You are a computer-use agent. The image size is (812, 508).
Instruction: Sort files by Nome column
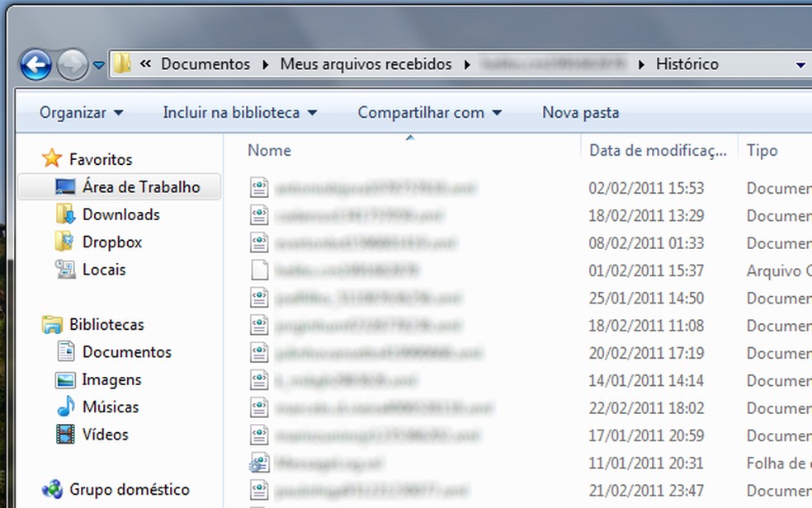269,151
